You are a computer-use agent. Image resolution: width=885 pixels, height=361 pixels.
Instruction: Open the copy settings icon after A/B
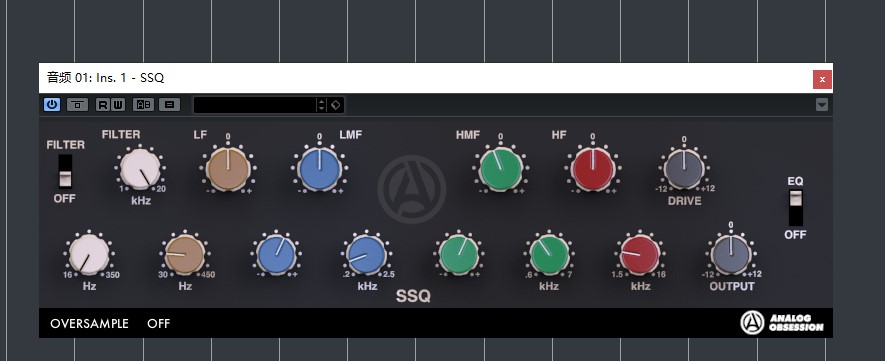point(169,105)
